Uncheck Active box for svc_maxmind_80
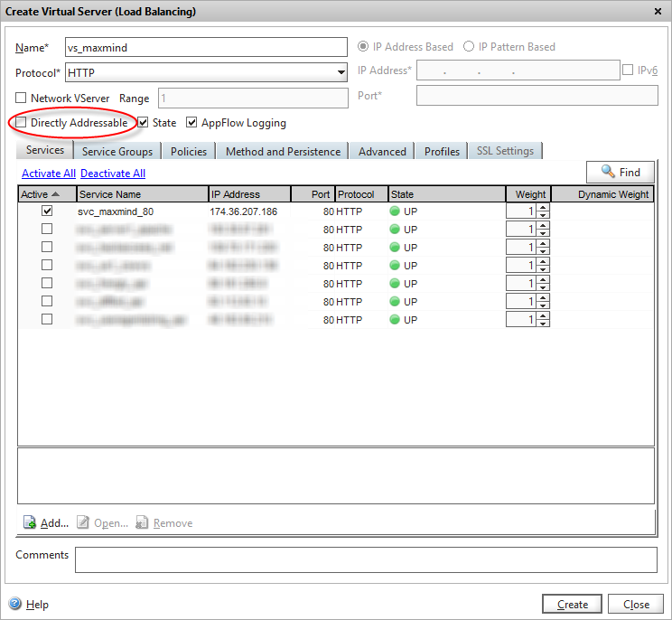This screenshot has width=672, height=620. click(47, 211)
